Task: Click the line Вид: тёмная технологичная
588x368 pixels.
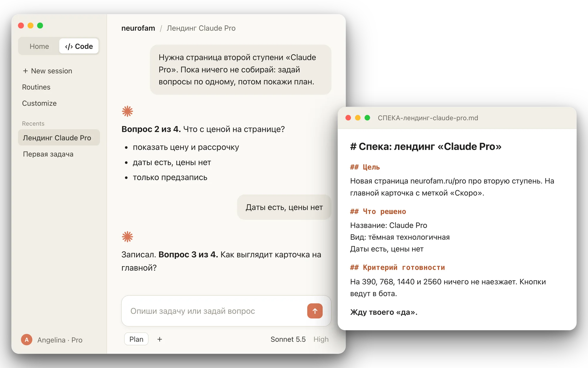Action: click(400, 237)
